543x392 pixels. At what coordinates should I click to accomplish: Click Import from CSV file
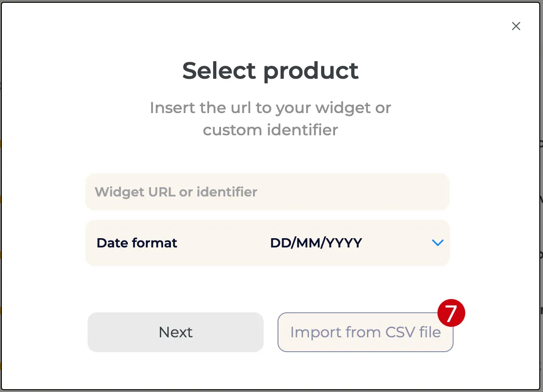365,332
